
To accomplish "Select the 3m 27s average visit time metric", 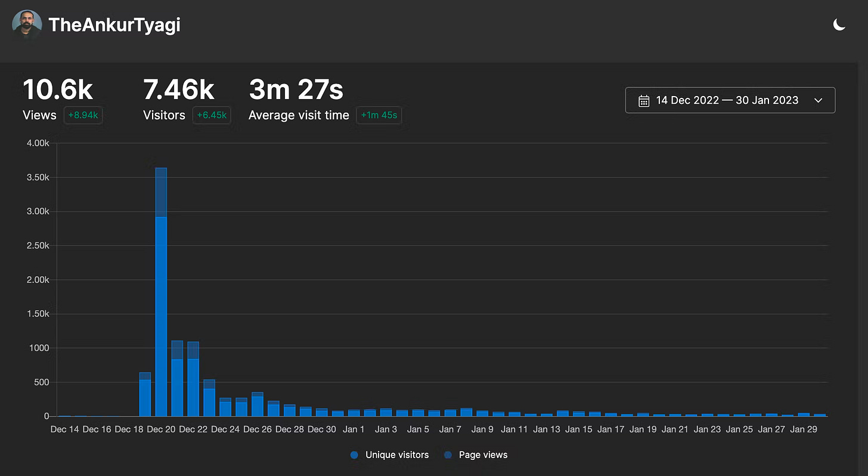I will click(x=296, y=90).
